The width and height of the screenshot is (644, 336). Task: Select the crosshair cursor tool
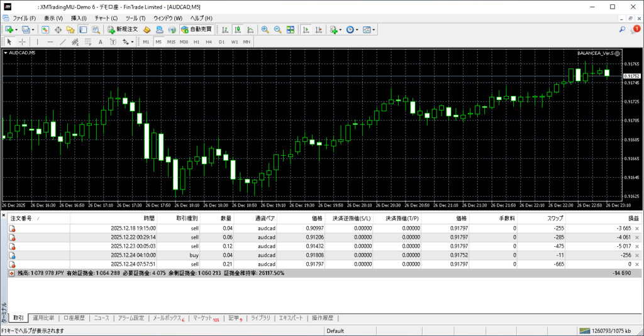coord(22,42)
